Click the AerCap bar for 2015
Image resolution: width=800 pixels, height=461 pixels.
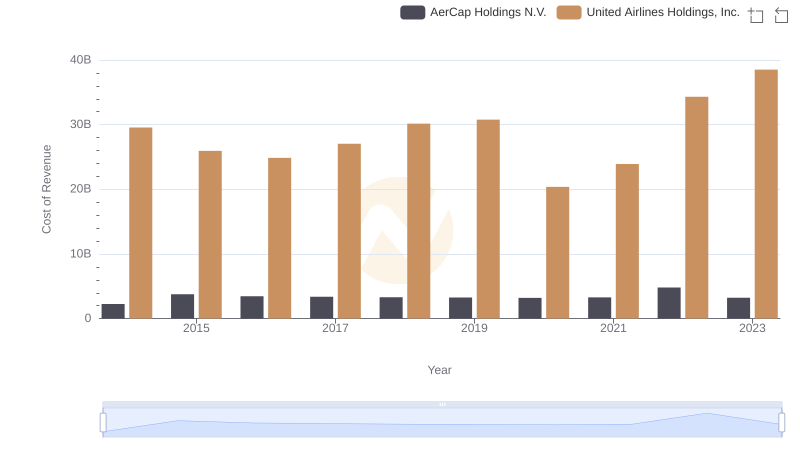coord(183,306)
